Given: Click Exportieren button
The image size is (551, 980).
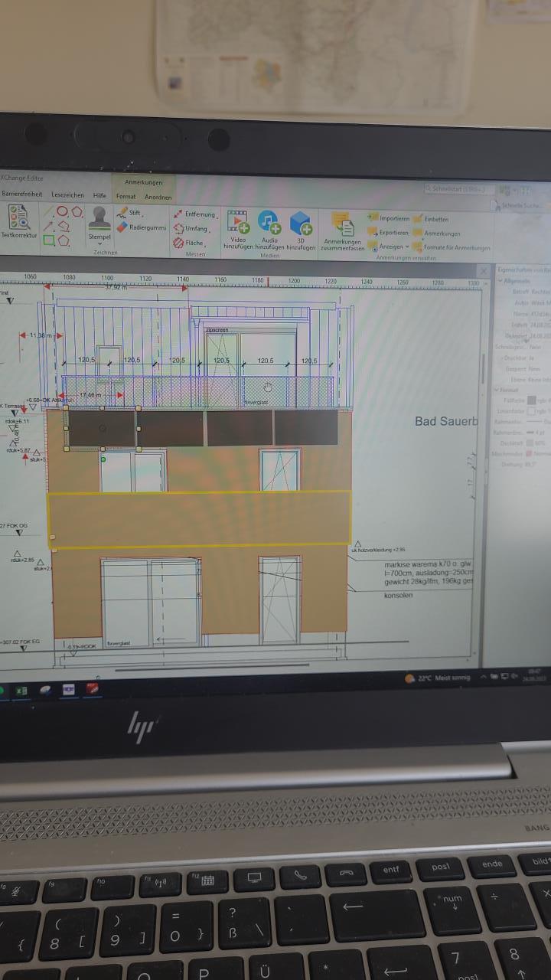Looking at the screenshot, I should [388, 232].
